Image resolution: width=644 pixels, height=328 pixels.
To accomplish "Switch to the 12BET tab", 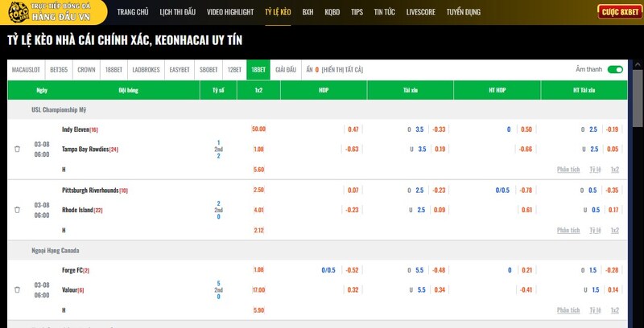I will point(234,70).
